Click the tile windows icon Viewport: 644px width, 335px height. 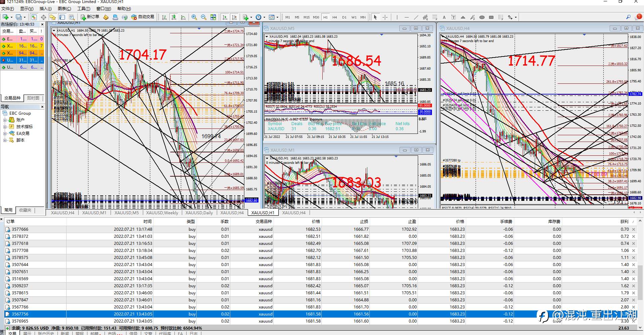click(213, 17)
